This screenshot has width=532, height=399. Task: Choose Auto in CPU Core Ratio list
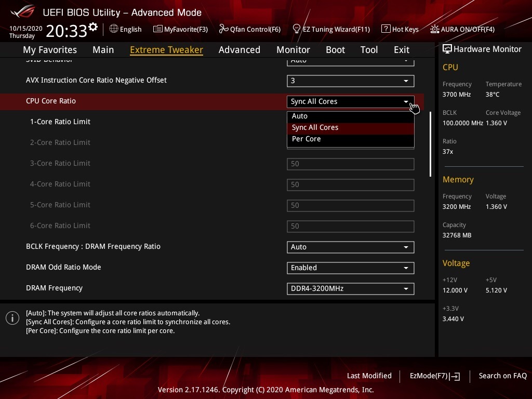351,116
